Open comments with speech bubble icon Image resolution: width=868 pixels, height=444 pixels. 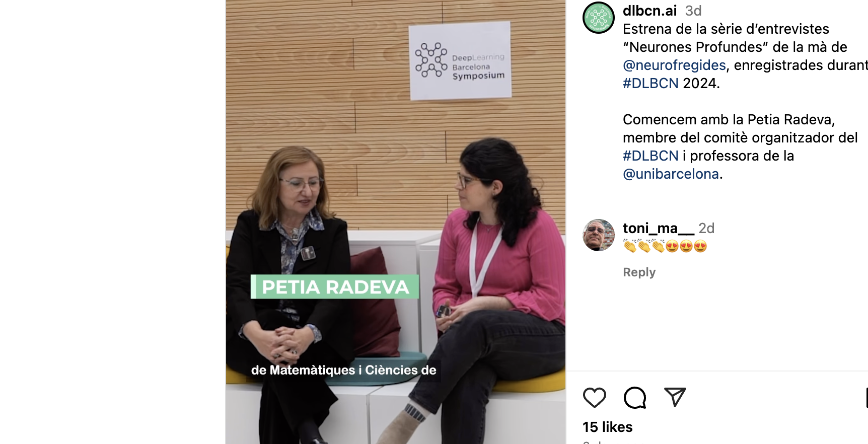click(x=635, y=398)
